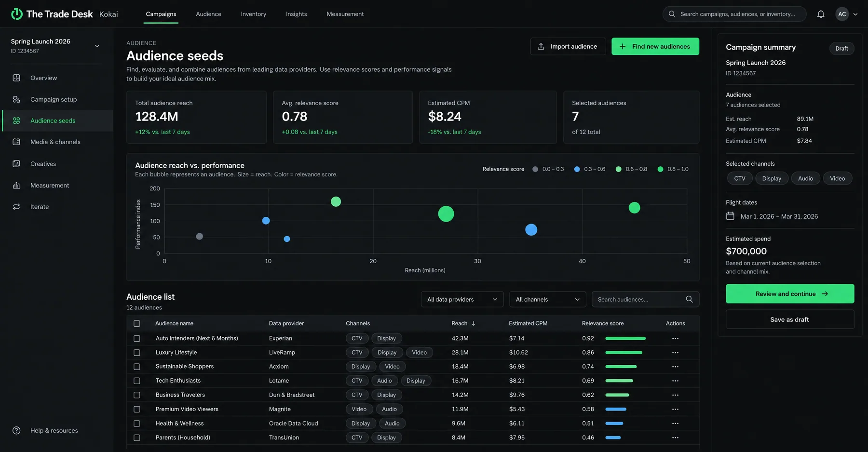
Task: Click the gray 0.0 – 0.3 relevance legend swatch
Action: click(535, 169)
